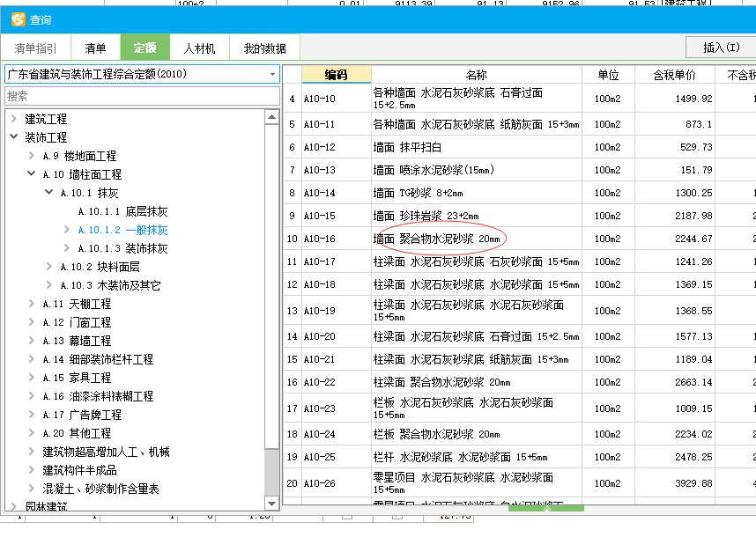Click the 含税单价 column header
756x537 pixels.
click(x=674, y=75)
